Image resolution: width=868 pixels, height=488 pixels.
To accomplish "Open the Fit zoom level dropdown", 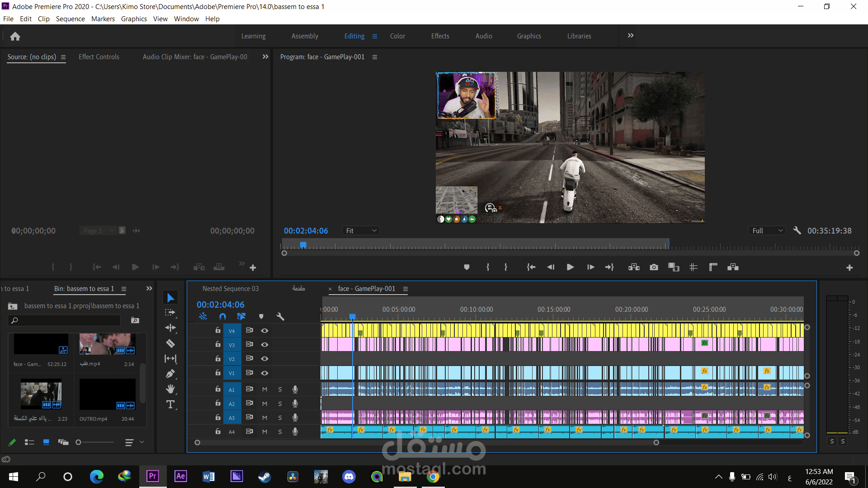I will pyautogui.click(x=361, y=231).
